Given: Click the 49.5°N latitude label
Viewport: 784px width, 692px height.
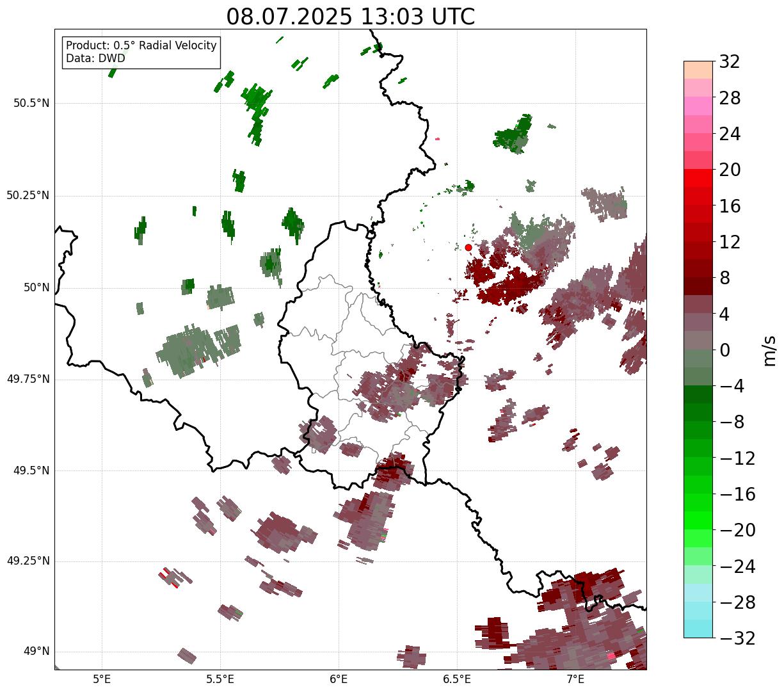Looking at the screenshot, I should (x=31, y=471).
